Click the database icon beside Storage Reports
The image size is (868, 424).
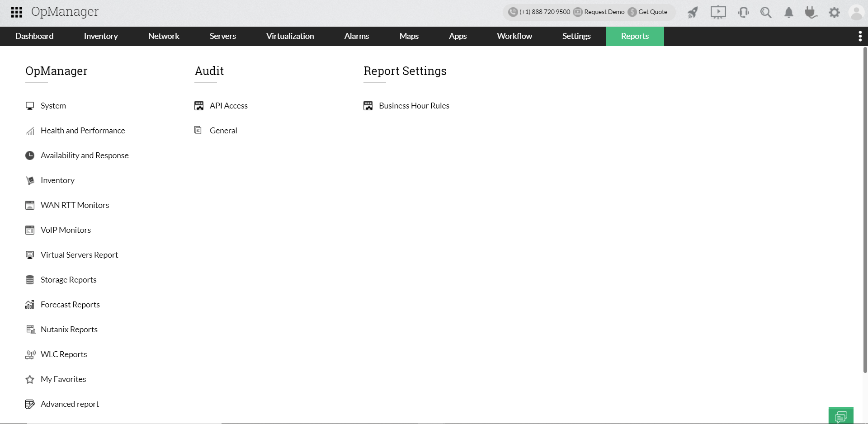pyautogui.click(x=30, y=280)
